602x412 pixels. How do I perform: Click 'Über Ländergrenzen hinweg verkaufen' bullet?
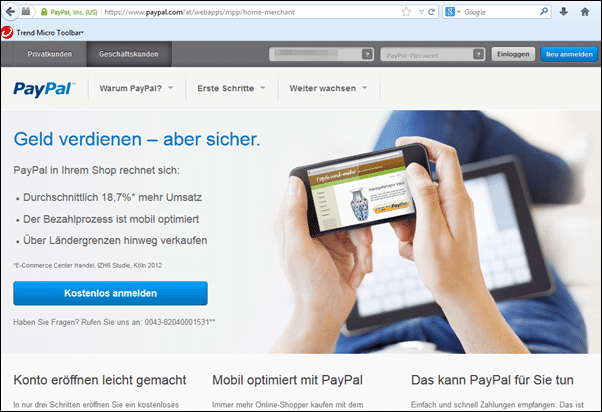coord(115,240)
